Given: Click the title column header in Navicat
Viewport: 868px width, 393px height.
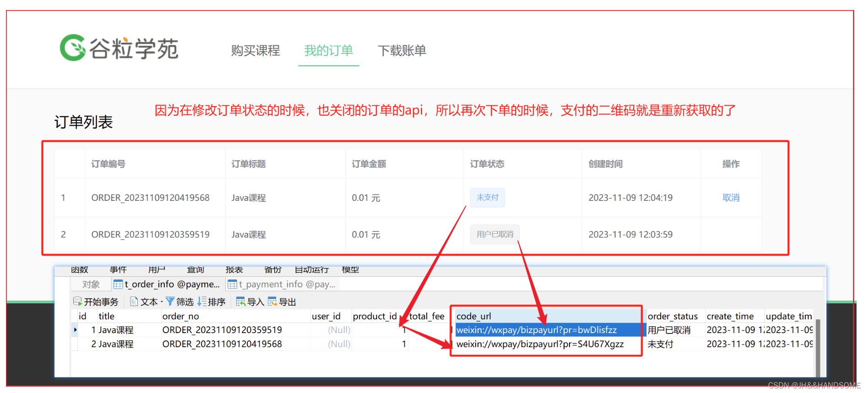Looking at the screenshot, I should [106, 316].
